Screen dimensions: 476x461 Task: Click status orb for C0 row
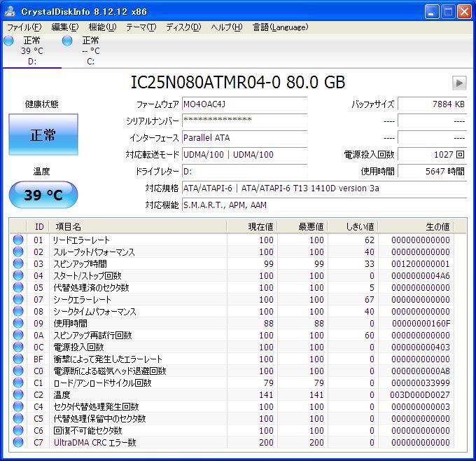(18, 371)
